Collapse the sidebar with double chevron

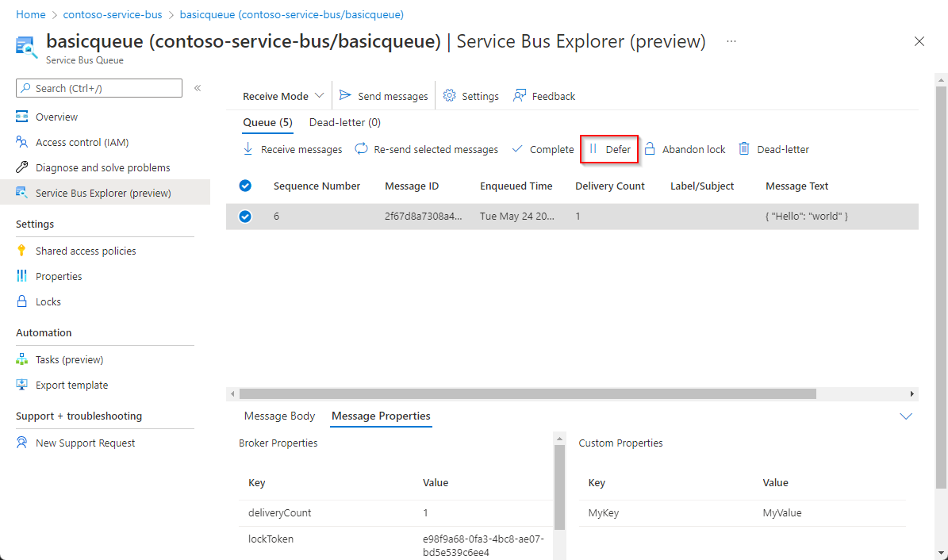[198, 88]
